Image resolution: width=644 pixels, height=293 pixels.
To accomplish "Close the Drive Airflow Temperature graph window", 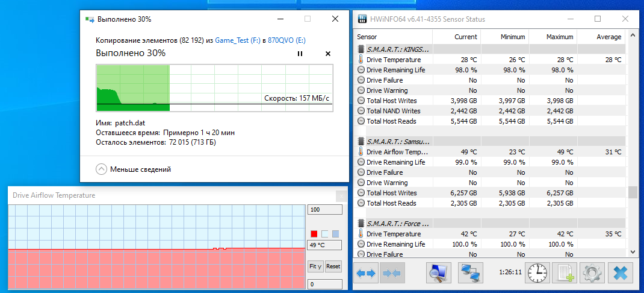I will (x=341, y=196).
